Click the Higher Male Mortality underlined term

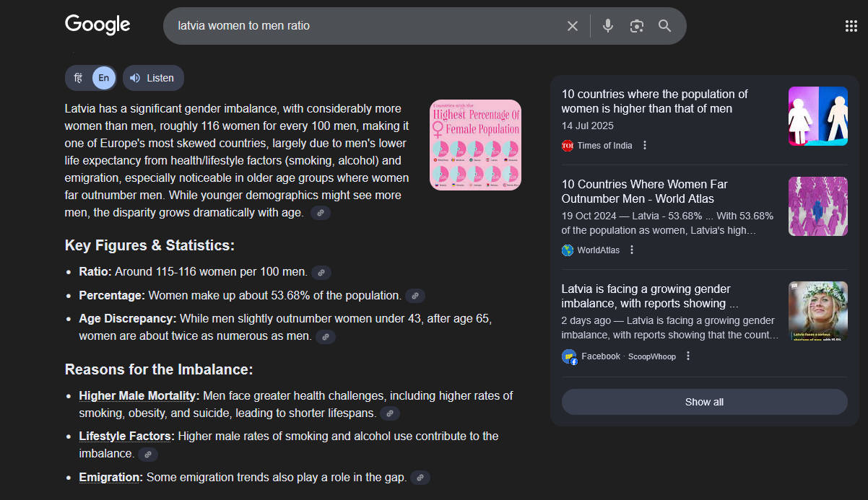pos(139,396)
